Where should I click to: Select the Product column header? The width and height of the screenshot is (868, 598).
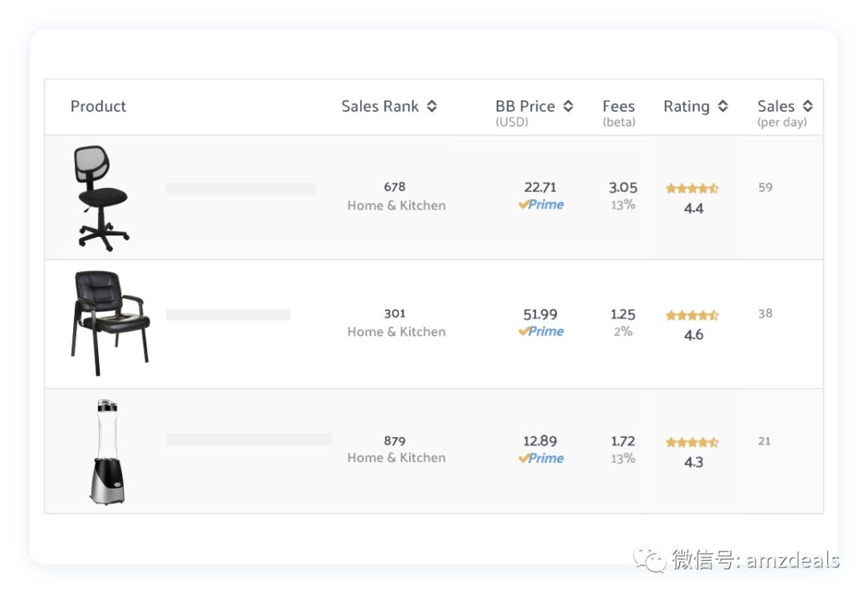(98, 105)
